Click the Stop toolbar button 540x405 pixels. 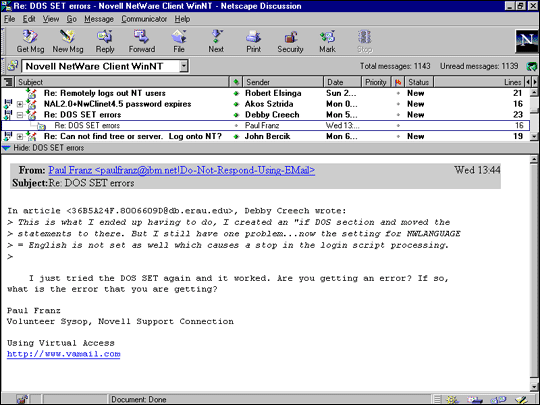tap(364, 41)
